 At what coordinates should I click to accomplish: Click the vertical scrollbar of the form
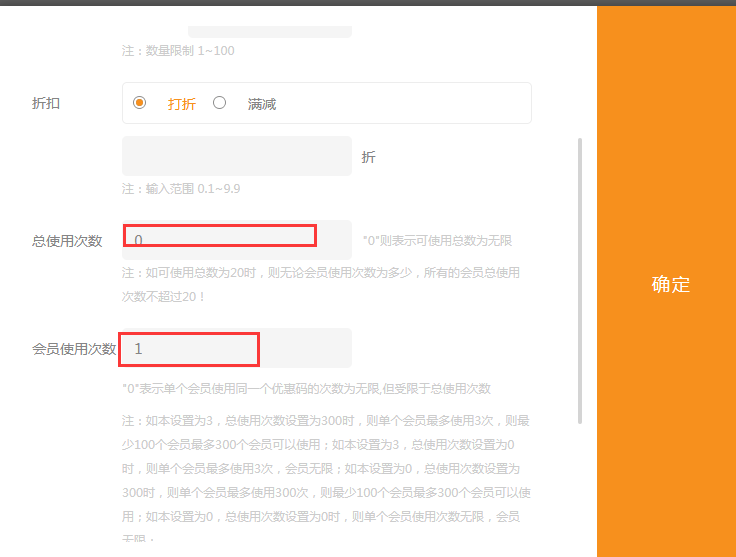point(580,280)
